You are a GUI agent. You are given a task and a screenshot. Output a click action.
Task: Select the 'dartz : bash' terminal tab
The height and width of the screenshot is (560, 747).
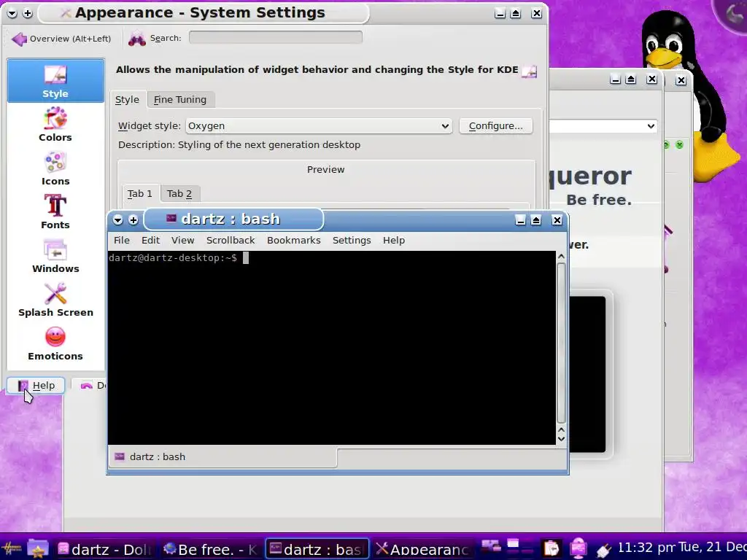(x=222, y=456)
